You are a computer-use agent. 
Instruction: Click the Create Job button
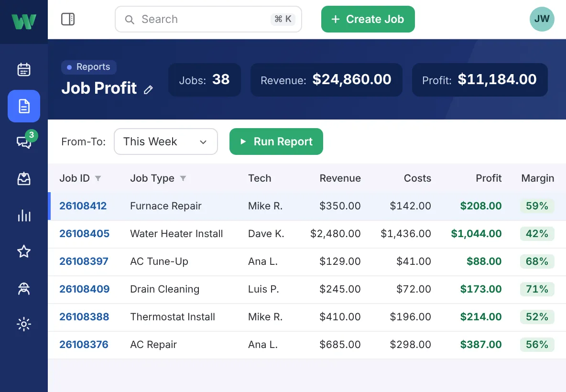[x=368, y=19]
